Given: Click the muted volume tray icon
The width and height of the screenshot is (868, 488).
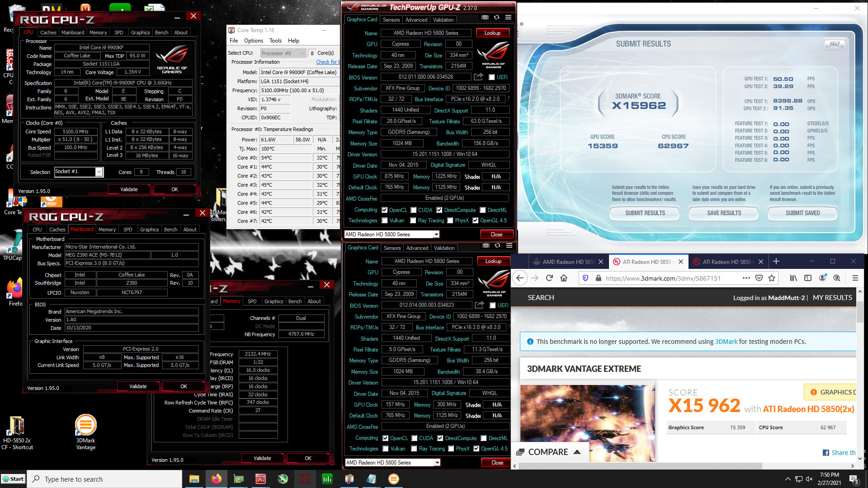Looking at the screenshot, I should (x=810, y=479).
